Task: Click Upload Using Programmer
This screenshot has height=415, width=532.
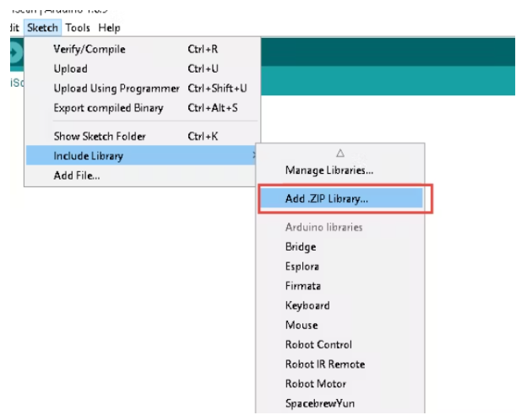Action: pyautogui.click(x=142, y=89)
